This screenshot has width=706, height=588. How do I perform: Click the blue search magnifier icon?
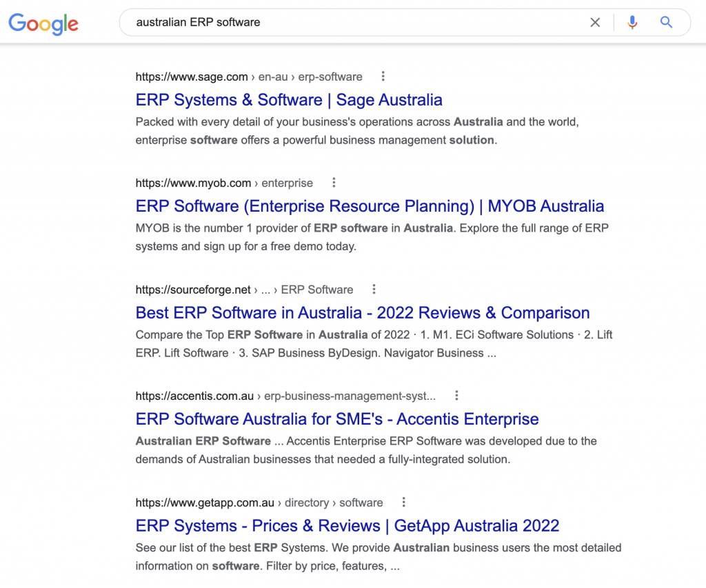tap(666, 22)
